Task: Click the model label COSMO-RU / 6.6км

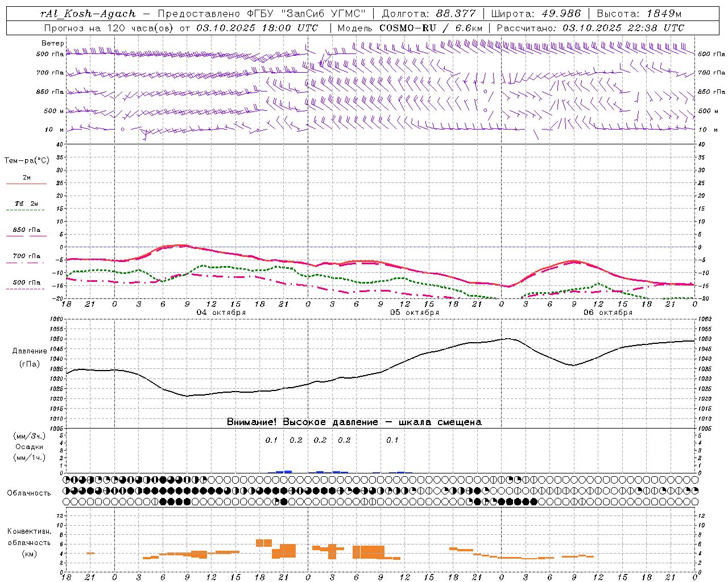Action: tap(431, 28)
